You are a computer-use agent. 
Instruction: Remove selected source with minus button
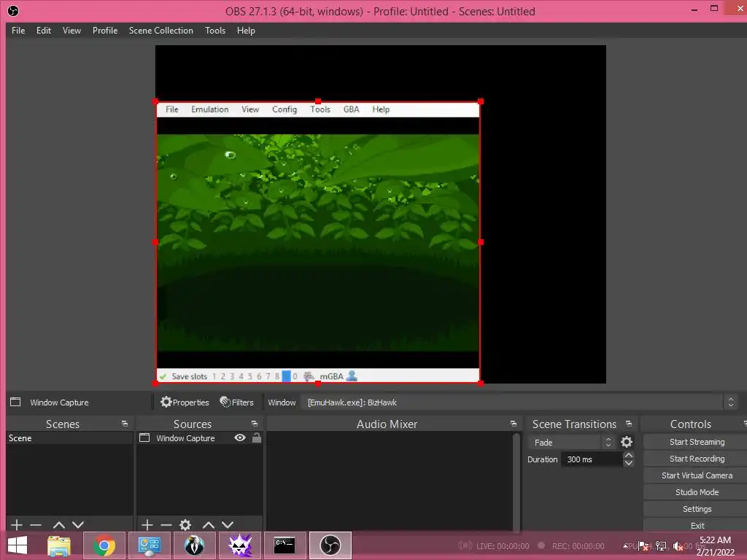(166, 525)
